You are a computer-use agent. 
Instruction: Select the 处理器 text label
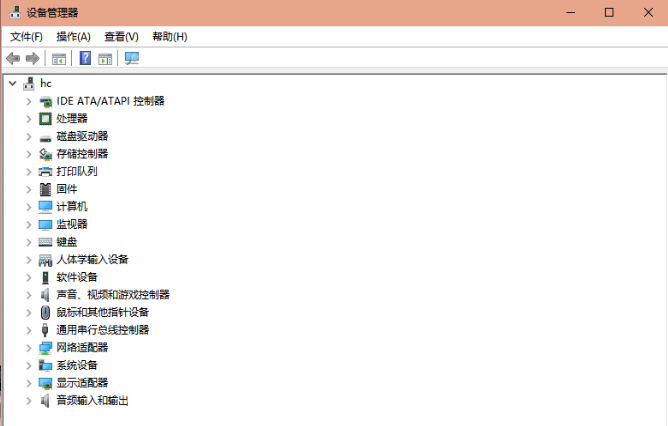[72, 118]
